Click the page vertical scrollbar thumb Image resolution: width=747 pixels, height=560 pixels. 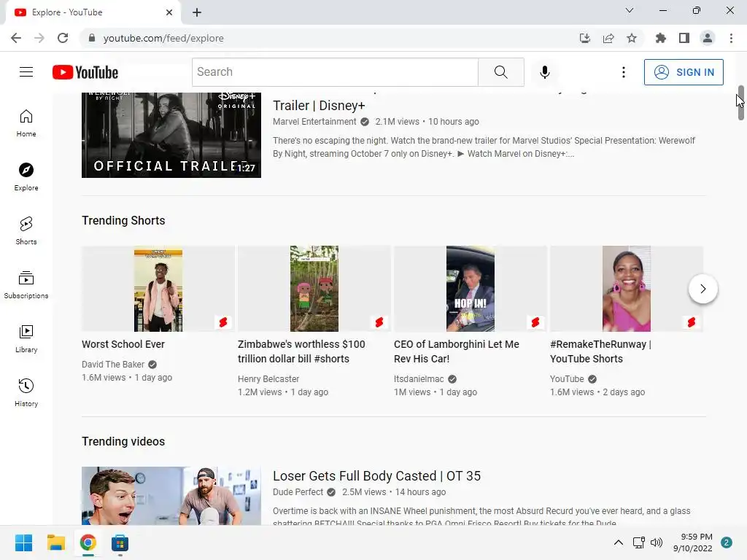741,102
